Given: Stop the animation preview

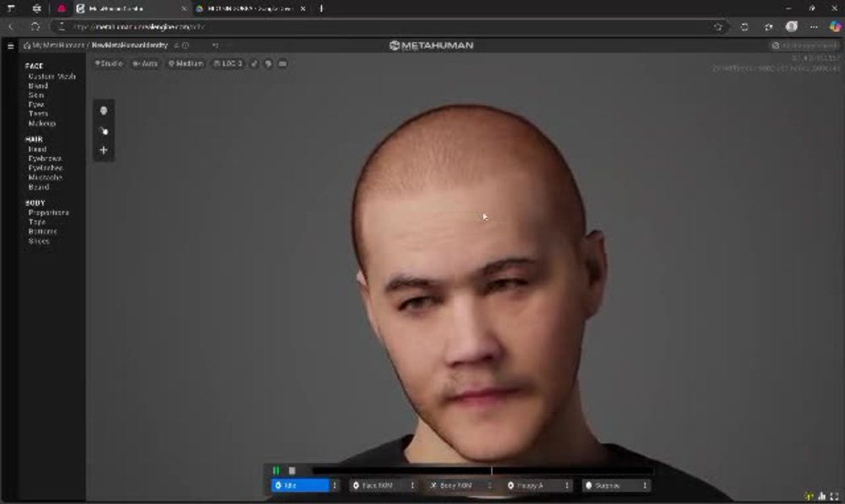Looking at the screenshot, I should [292, 470].
